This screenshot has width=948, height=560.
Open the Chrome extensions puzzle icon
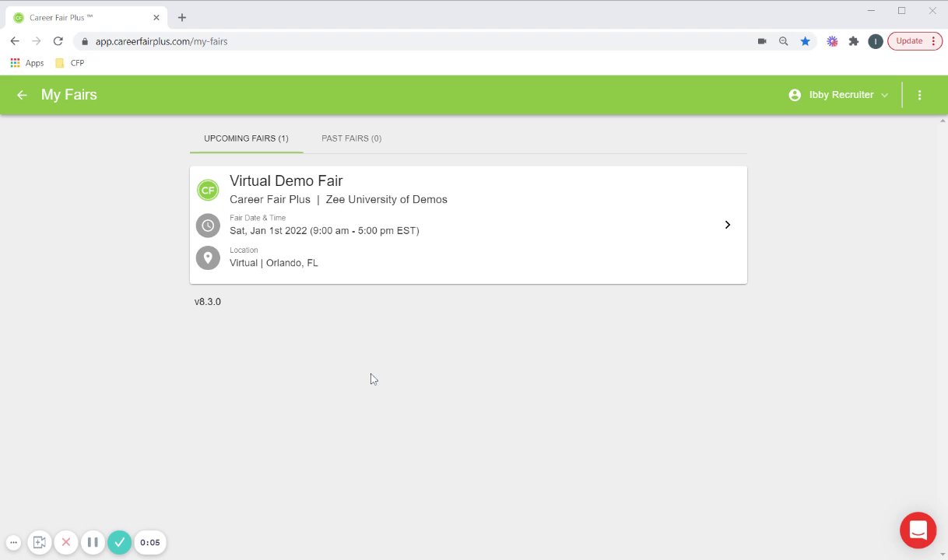[x=854, y=41]
